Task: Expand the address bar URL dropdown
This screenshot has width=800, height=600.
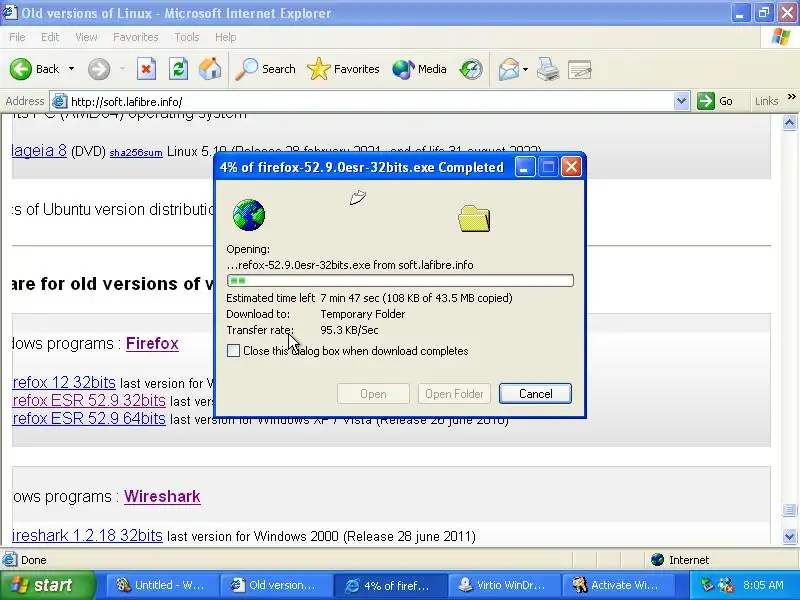Action: point(681,101)
